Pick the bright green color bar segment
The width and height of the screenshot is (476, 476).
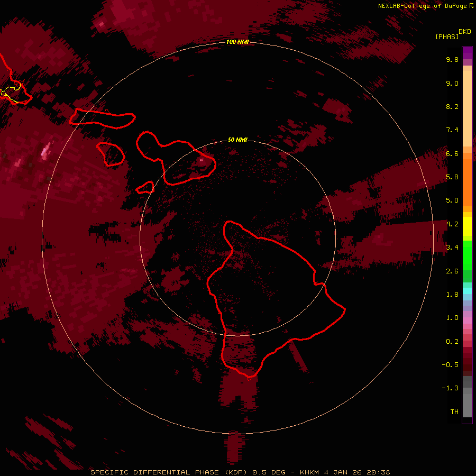[467, 255]
